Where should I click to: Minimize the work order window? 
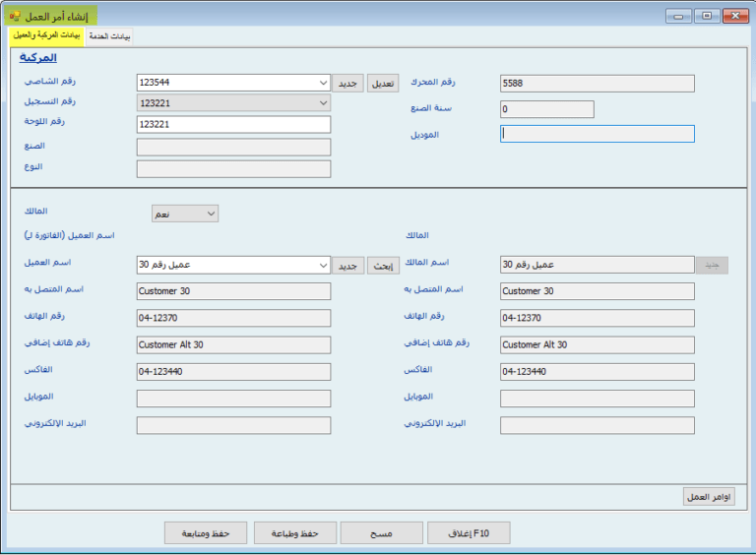click(679, 16)
